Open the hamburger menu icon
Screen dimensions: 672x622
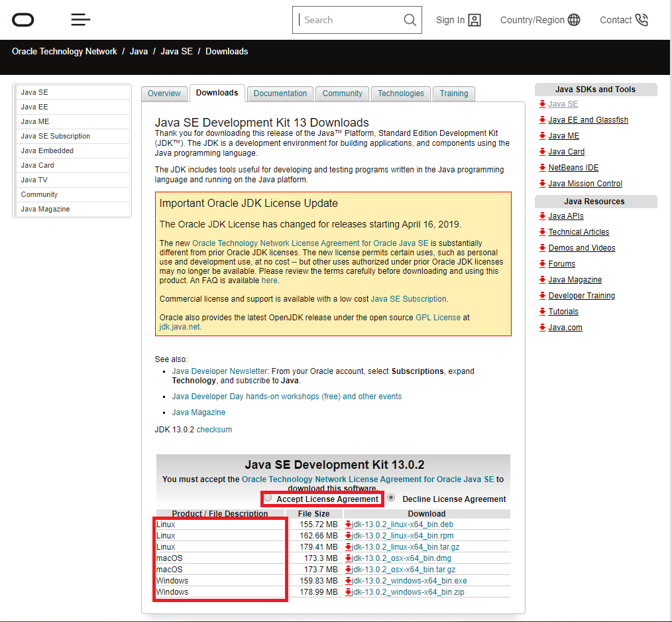tap(81, 20)
